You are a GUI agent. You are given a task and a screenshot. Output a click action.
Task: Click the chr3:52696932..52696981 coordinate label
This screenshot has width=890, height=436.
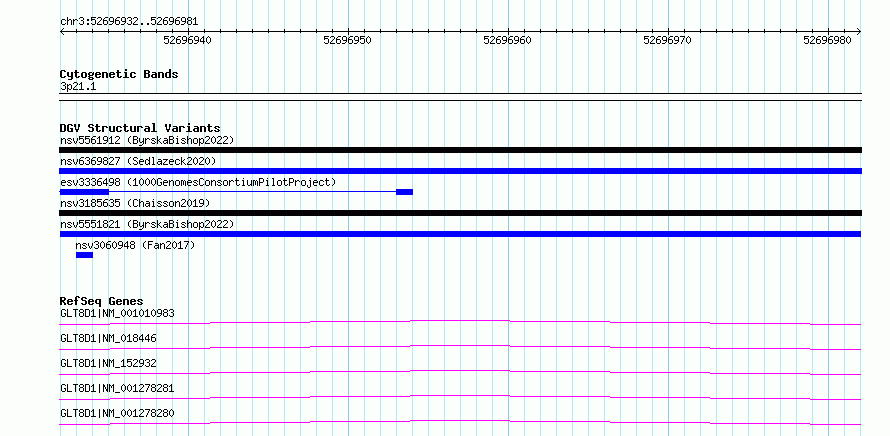(x=129, y=22)
